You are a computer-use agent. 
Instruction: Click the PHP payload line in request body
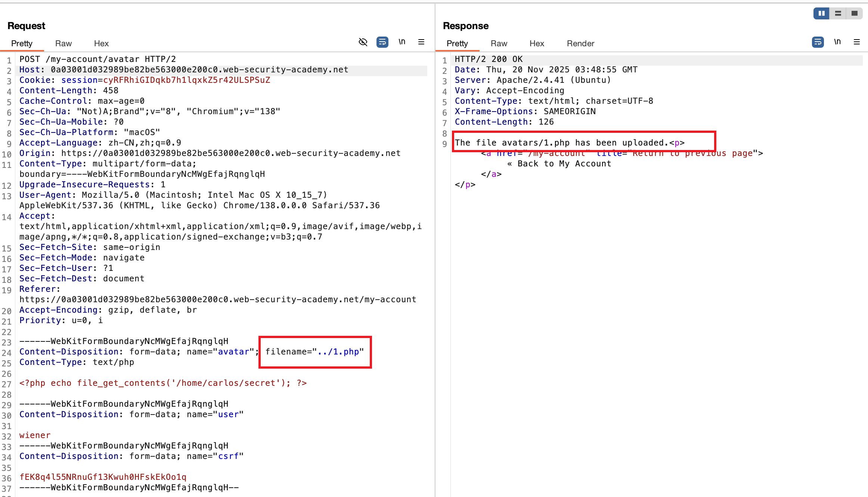pyautogui.click(x=163, y=383)
